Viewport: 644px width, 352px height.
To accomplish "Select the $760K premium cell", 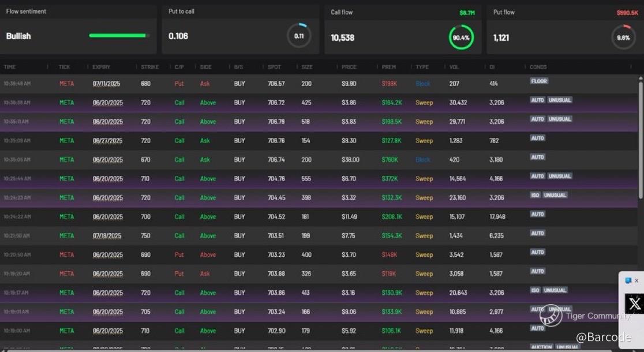I will 390,159.
